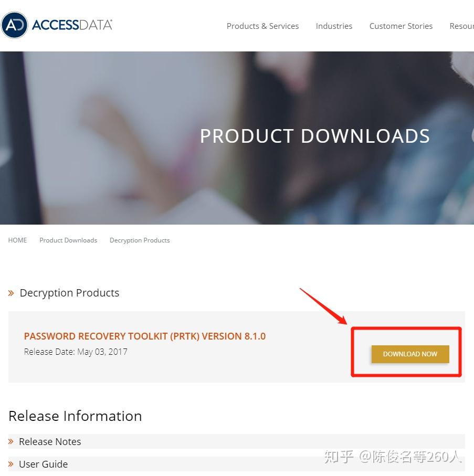Click the Product Downloads hero banner image
474x476 pixels.
pos(237,138)
